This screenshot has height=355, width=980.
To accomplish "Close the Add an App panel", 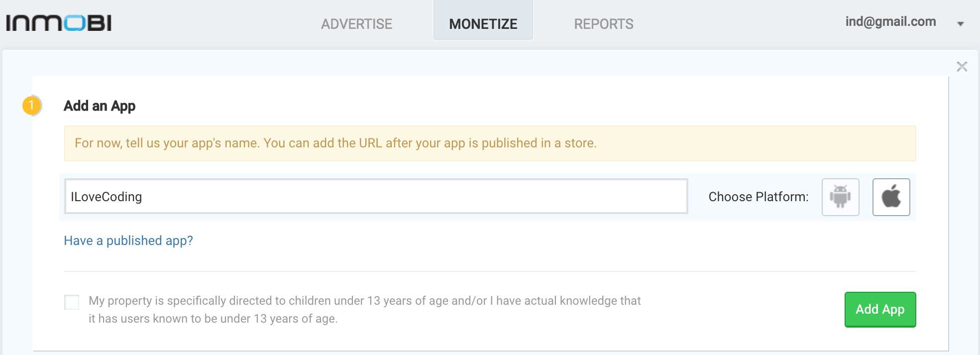I will coord(962,67).
